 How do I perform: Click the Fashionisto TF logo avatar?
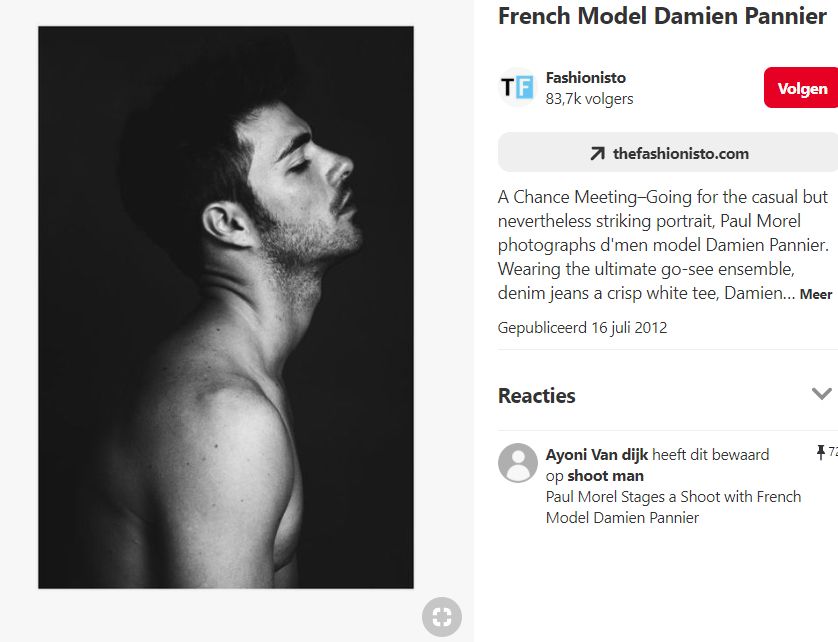pyautogui.click(x=518, y=88)
